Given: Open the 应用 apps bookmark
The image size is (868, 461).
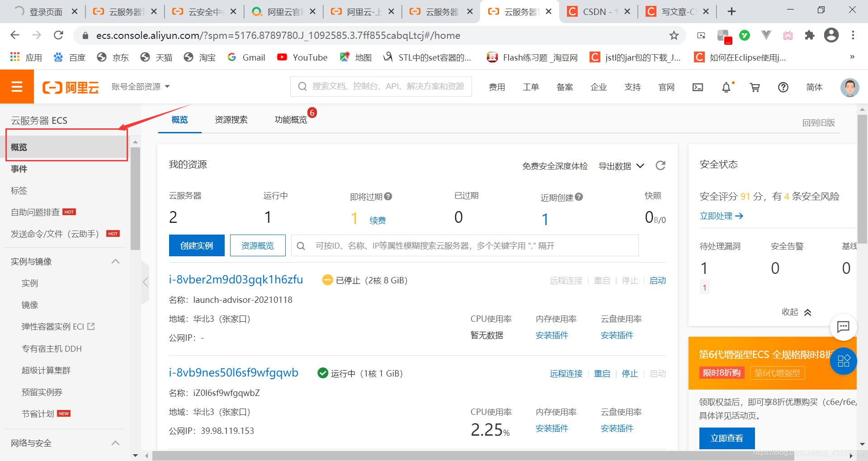Looking at the screenshot, I should (26, 57).
